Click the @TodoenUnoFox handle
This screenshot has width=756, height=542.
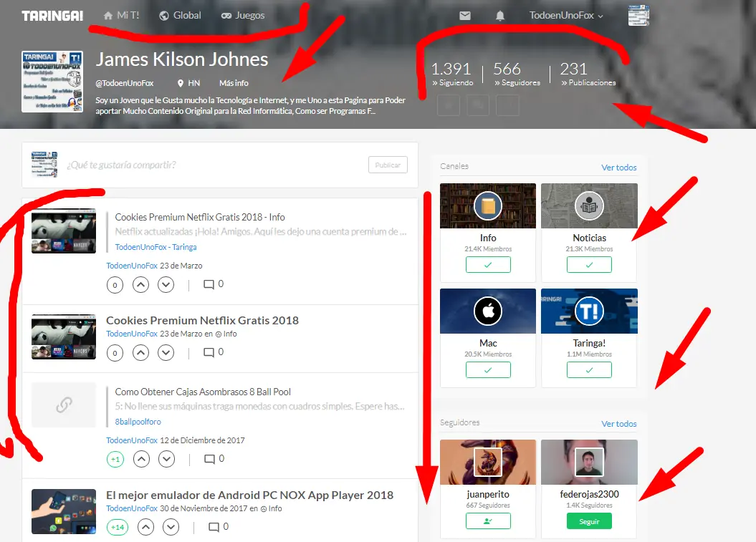[125, 83]
